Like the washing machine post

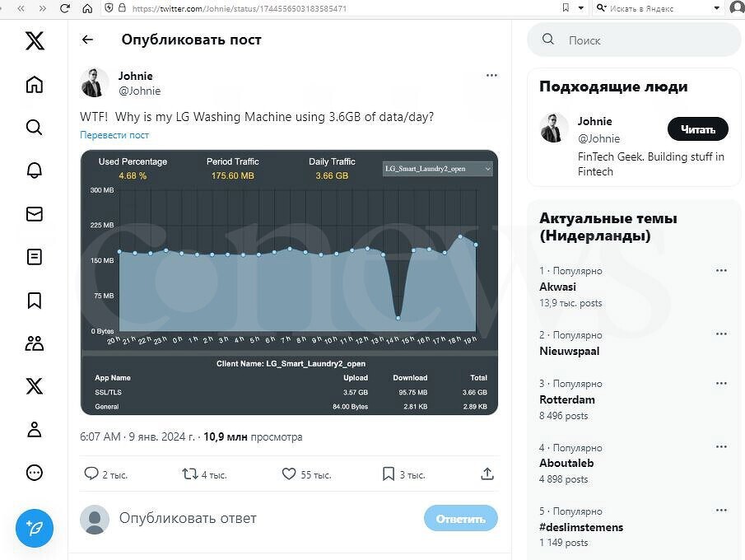(x=289, y=474)
